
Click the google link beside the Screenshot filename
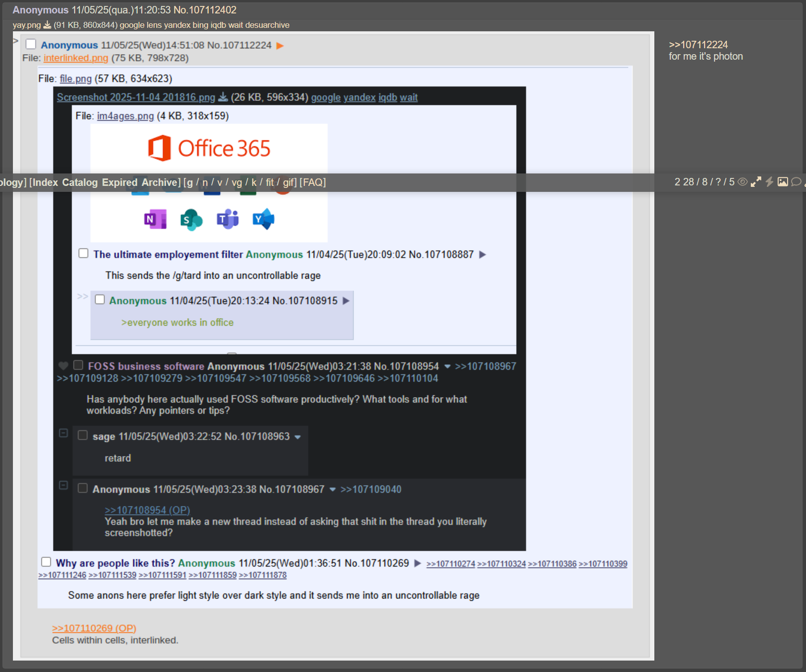326,97
